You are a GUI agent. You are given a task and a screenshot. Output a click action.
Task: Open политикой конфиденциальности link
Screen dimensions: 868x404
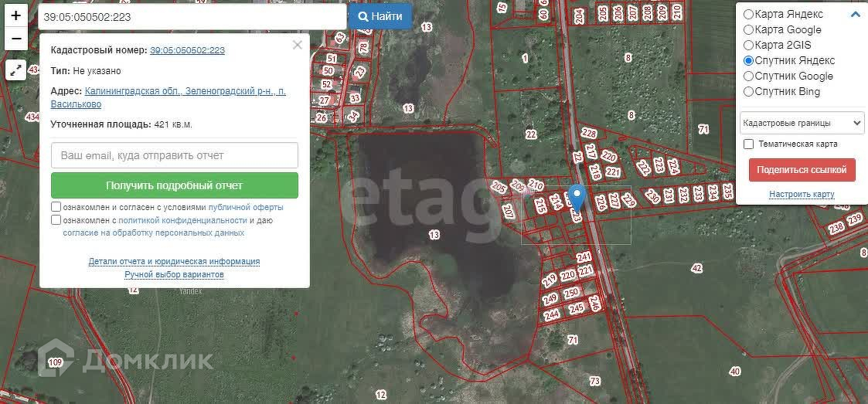coord(182,221)
